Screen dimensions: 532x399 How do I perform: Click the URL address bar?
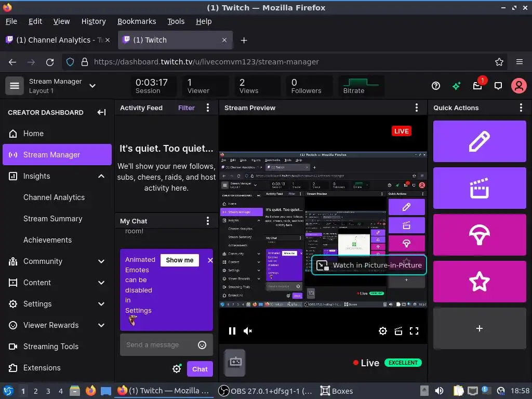tap(284, 62)
